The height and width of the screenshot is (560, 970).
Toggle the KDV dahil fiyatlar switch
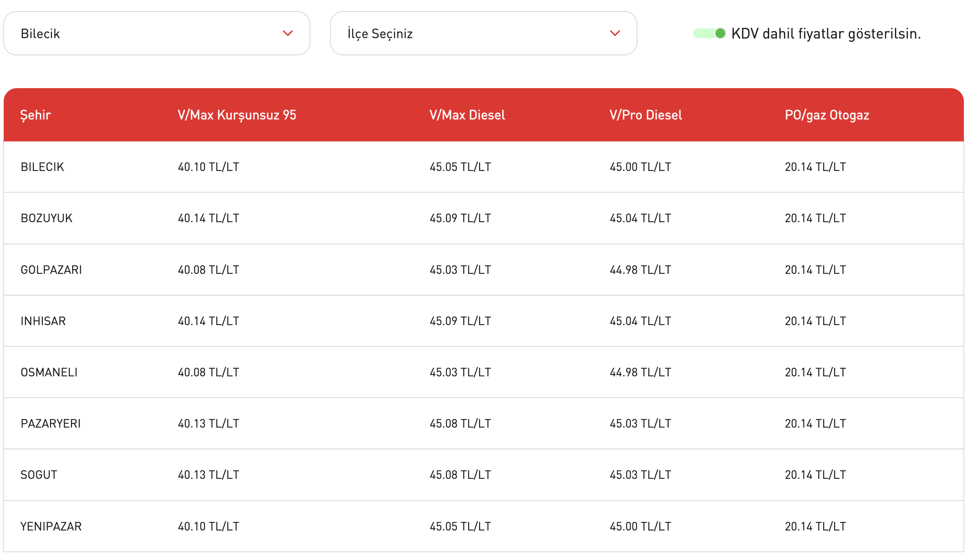[709, 33]
